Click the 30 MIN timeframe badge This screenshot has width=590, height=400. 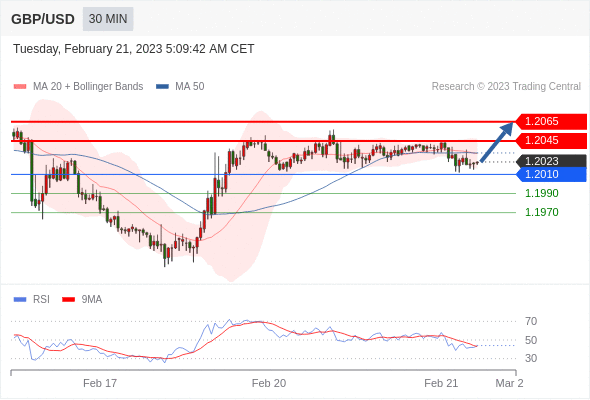[108, 19]
